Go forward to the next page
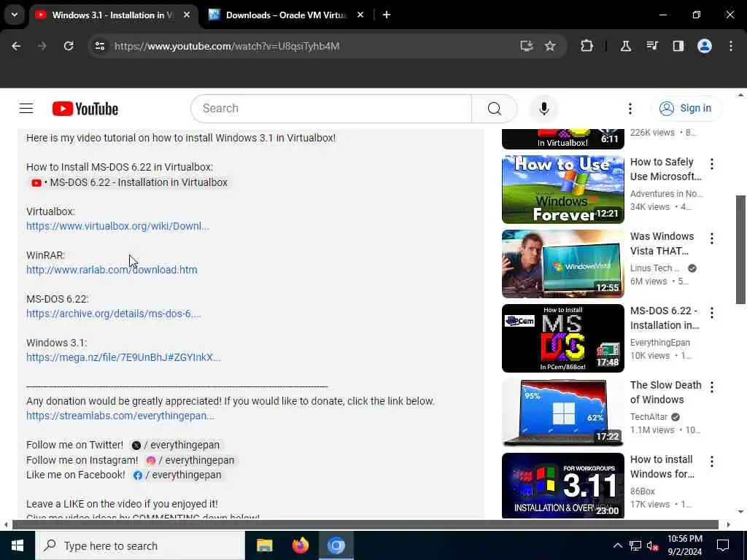The width and height of the screenshot is (747, 560). click(x=42, y=46)
